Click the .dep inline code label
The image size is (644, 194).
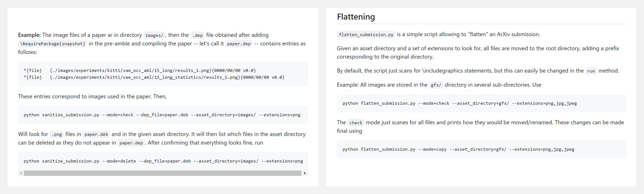[197, 35]
